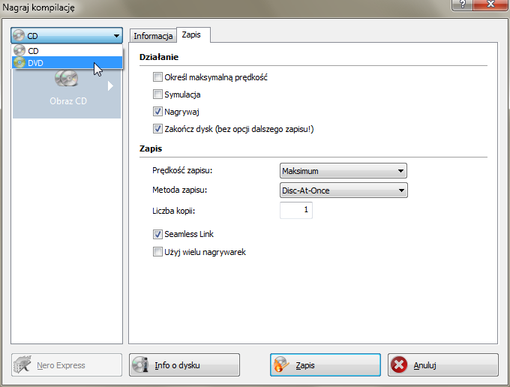This screenshot has width=510, height=387.
Task: Disable the Seamless Link checkbox
Action: [158, 234]
